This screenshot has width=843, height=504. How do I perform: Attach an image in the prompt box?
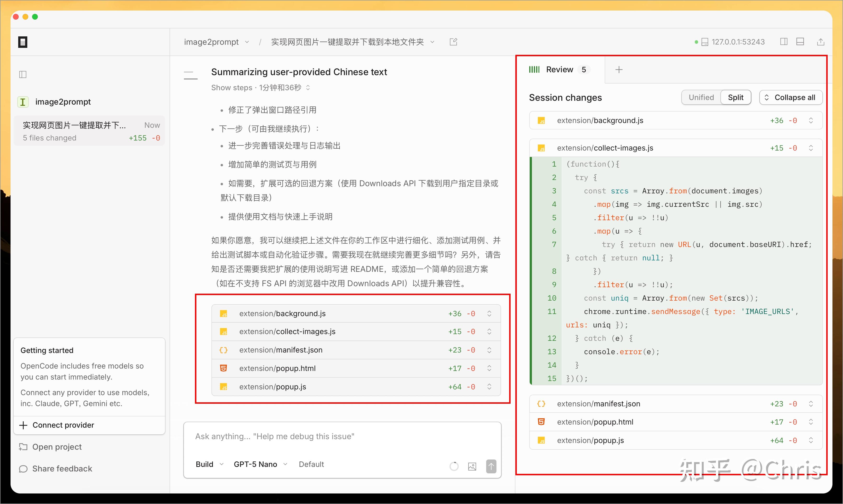tap(472, 466)
